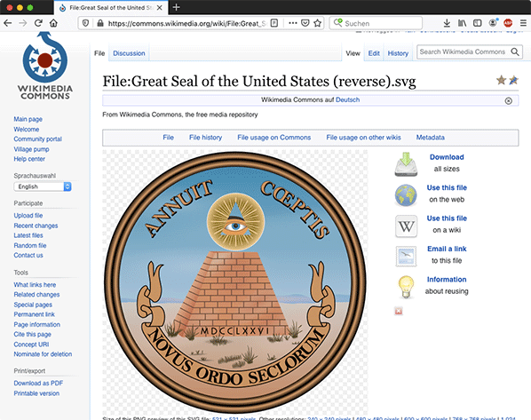Click Email a link text

pos(447,249)
